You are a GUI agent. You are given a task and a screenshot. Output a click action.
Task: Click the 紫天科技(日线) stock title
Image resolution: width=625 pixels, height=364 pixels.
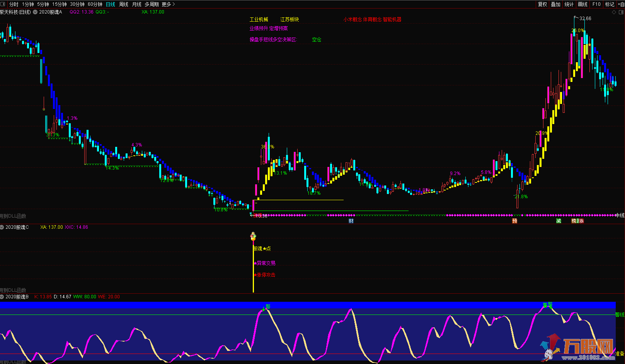tap(15, 12)
